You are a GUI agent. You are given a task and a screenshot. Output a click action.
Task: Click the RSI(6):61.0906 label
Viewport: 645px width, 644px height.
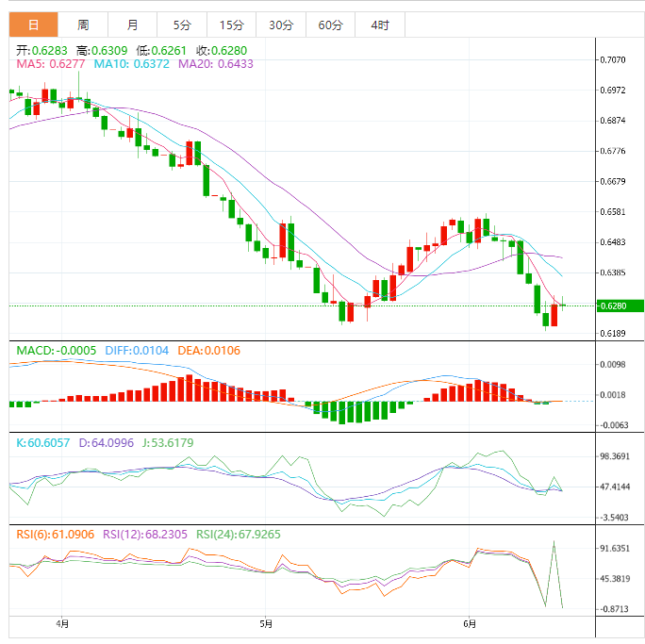tap(55, 535)
